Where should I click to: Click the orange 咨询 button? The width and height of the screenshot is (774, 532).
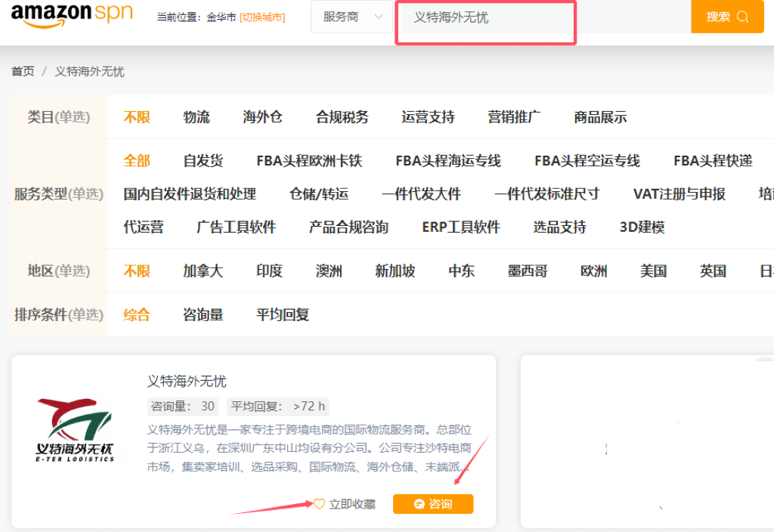point(433,504)
